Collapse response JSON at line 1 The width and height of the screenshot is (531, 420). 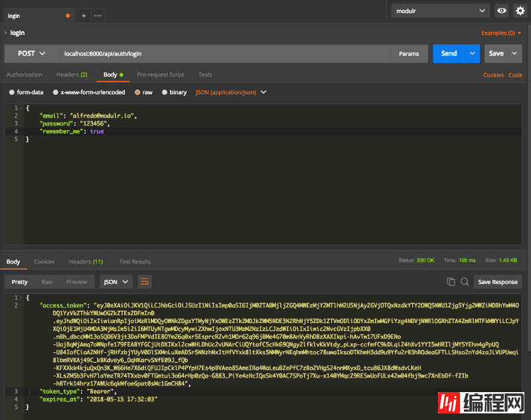tap(21, 297)
